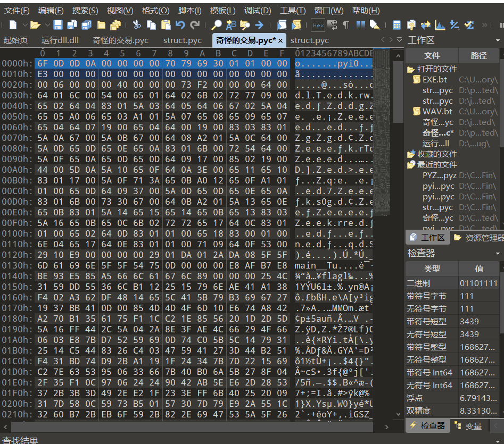Switch to the 变量 tab
The height and width of the screenshot is (444, 504).
[x=468, y=426]
